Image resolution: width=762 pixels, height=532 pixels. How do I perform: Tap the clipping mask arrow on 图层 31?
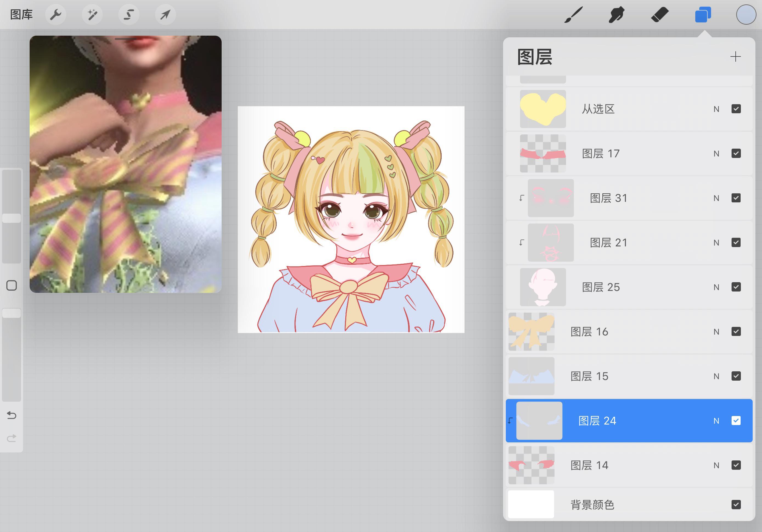tap(521, 198)
